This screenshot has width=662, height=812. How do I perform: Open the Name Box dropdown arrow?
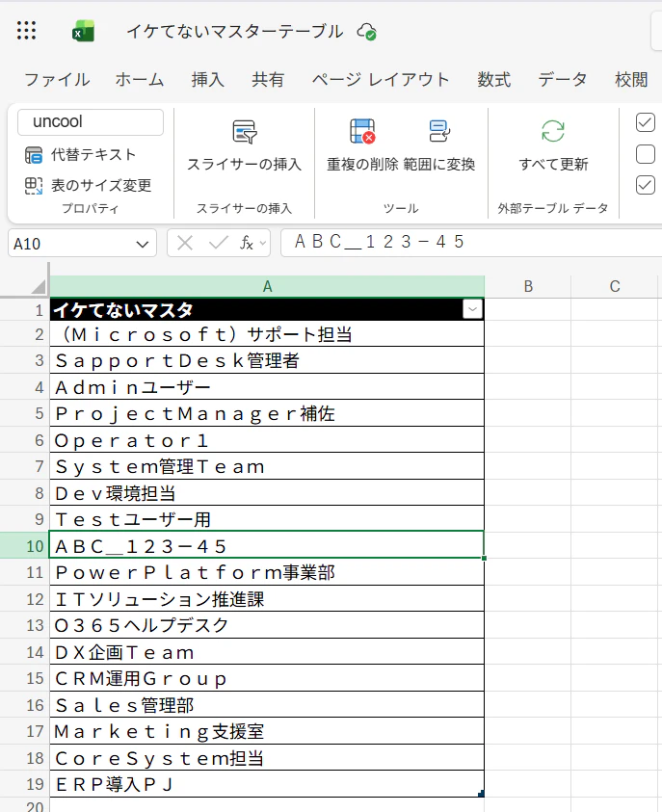143,244
